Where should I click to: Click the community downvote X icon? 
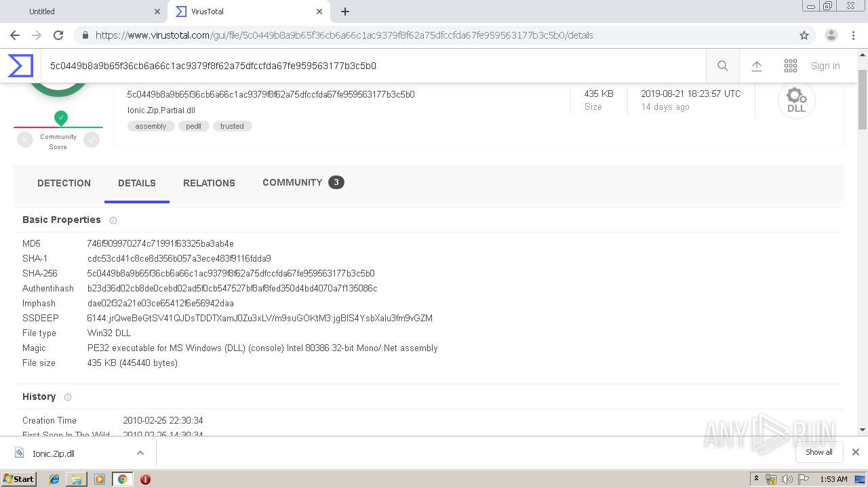point(25,140)
